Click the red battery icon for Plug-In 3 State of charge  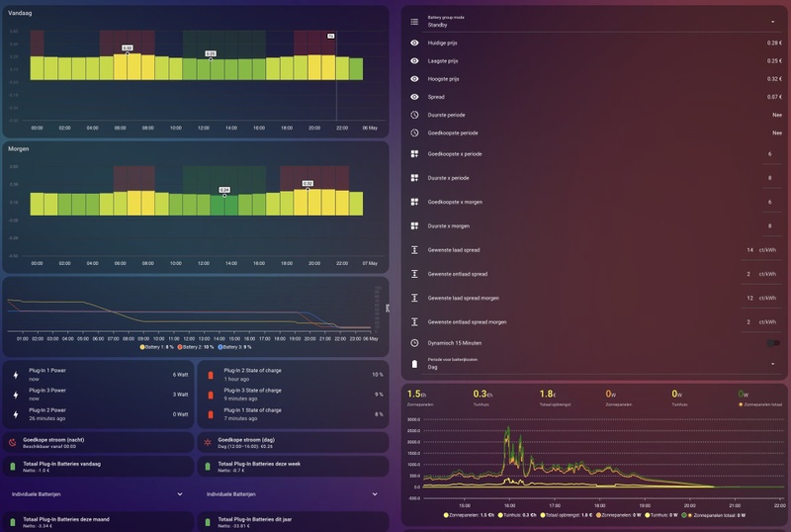pos(211,395)
